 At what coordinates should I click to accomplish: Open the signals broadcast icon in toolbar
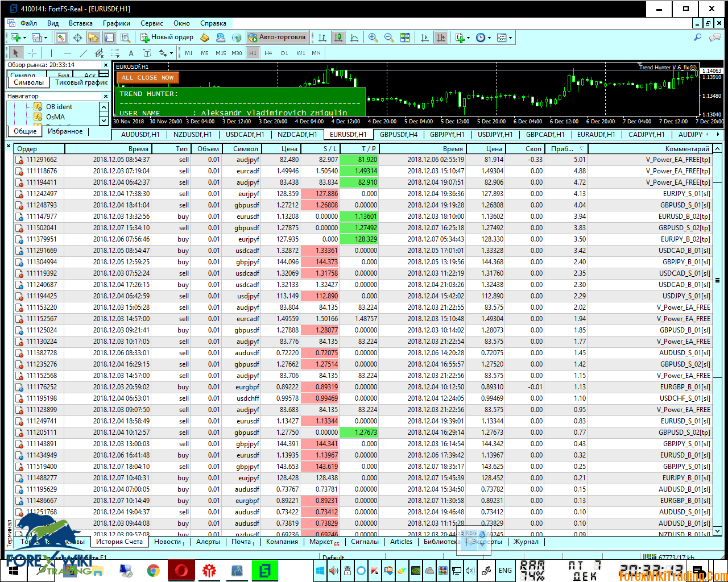click(237, 38)
